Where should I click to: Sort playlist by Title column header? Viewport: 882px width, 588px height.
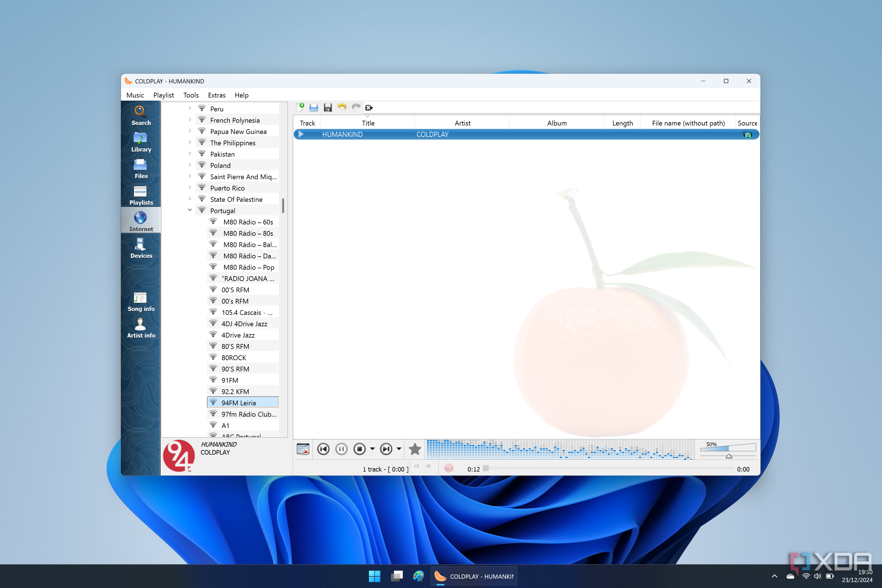(368, 123)
